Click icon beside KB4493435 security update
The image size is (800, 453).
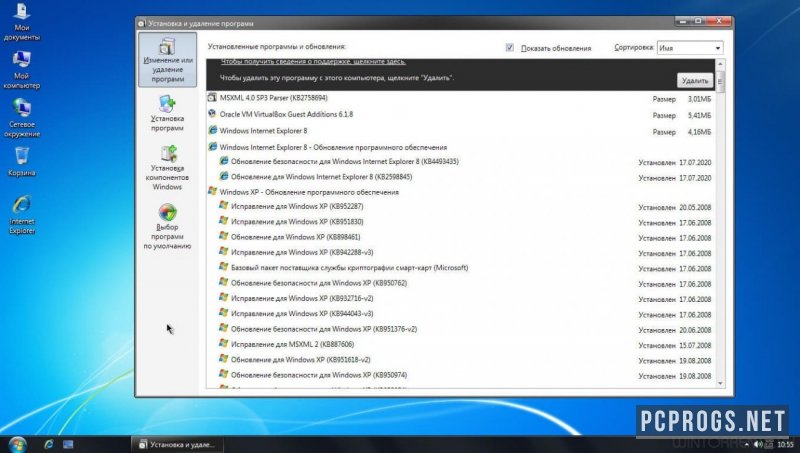223,161
